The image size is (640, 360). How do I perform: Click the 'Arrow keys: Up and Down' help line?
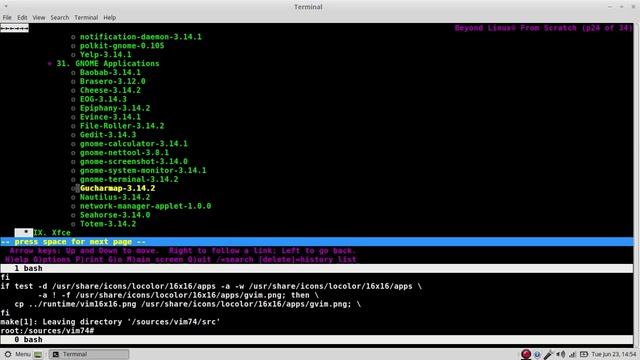pyautogui.click(x=182, y=251)
